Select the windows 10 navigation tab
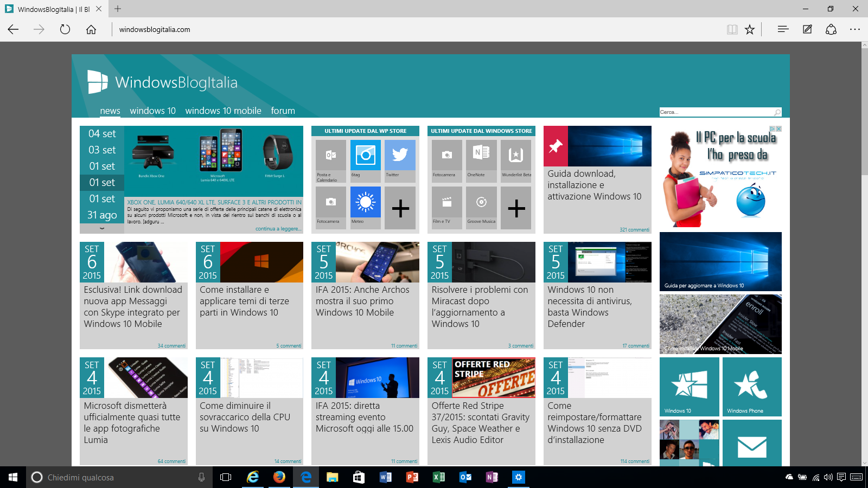 pos(152,111)
